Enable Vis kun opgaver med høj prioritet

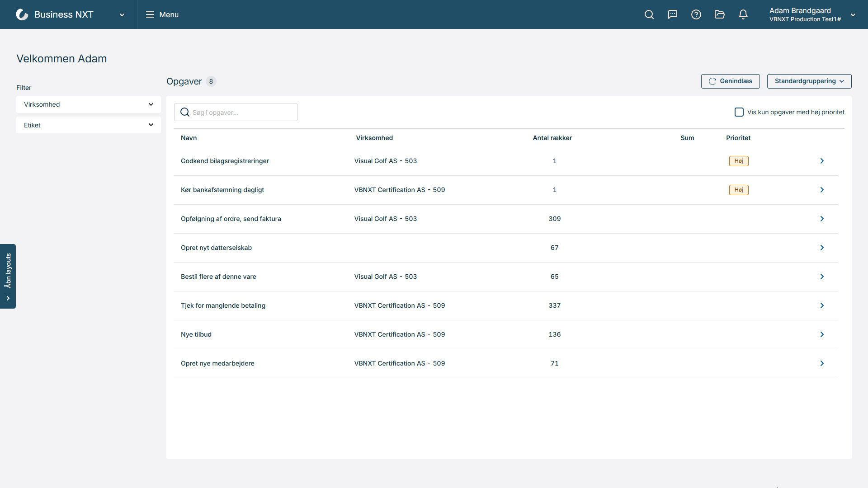click(739, 112)
